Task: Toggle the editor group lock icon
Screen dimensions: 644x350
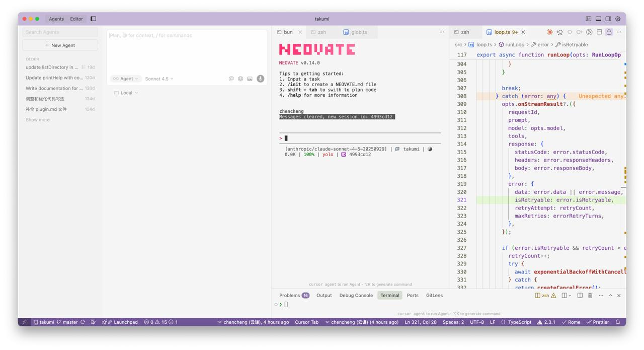Action: [x=609, y=32]
